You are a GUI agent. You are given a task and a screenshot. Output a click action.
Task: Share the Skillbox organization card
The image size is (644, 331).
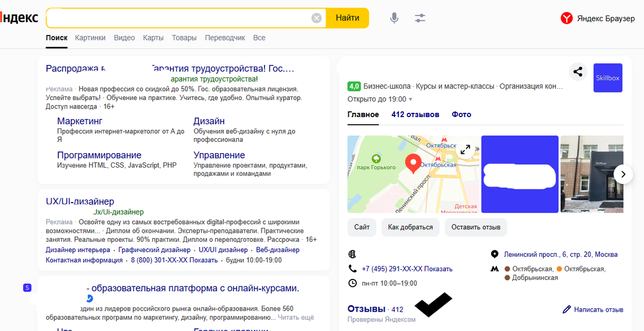578,71
